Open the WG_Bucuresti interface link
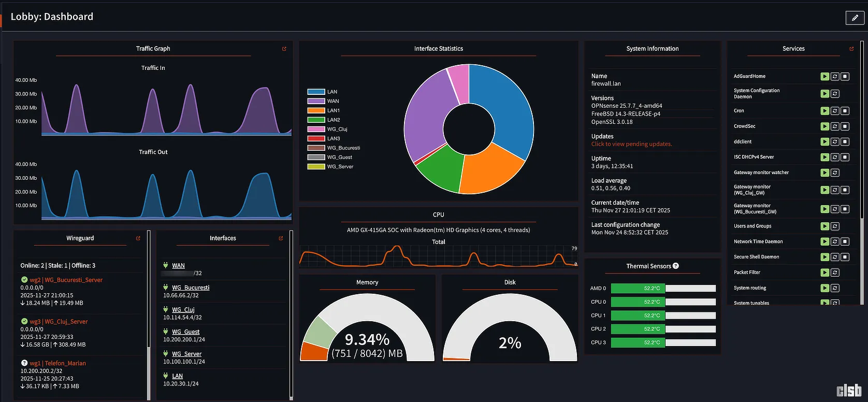 click(191, 288)
